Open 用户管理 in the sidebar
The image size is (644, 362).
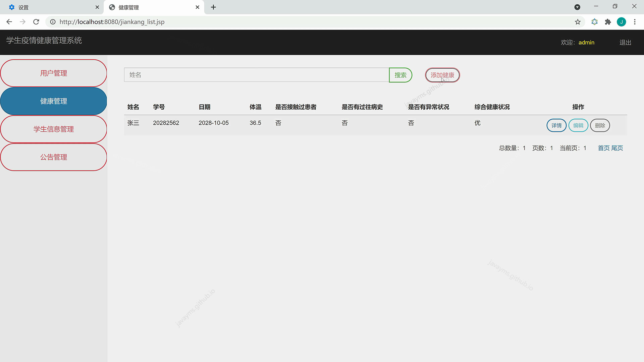tap(54, 73)
